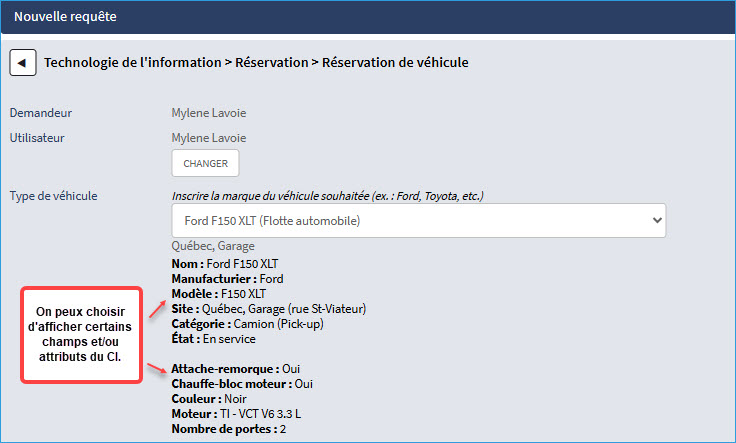Select the Demandeur name Mylene Lavoie

tap(209, 113)
